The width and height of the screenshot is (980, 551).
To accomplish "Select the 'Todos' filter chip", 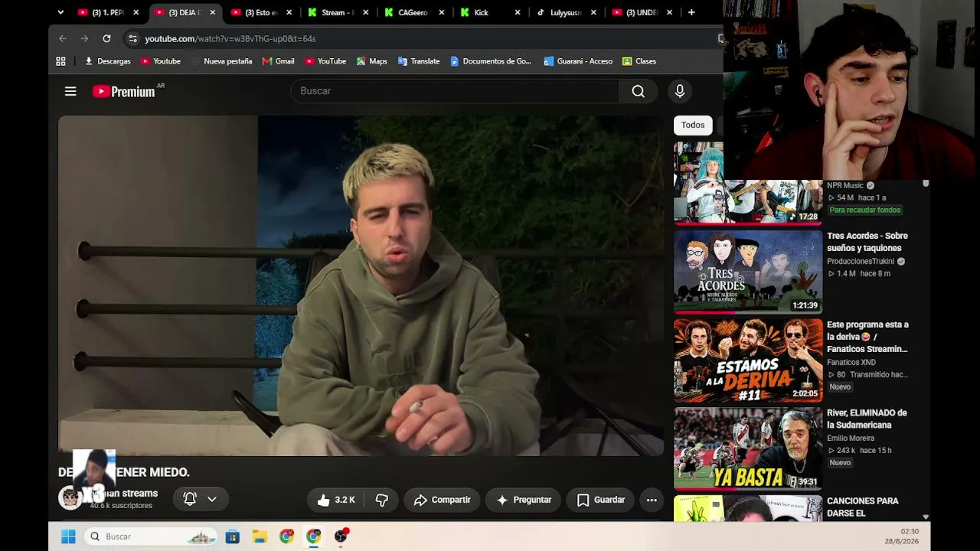I will tap(693, 126).
